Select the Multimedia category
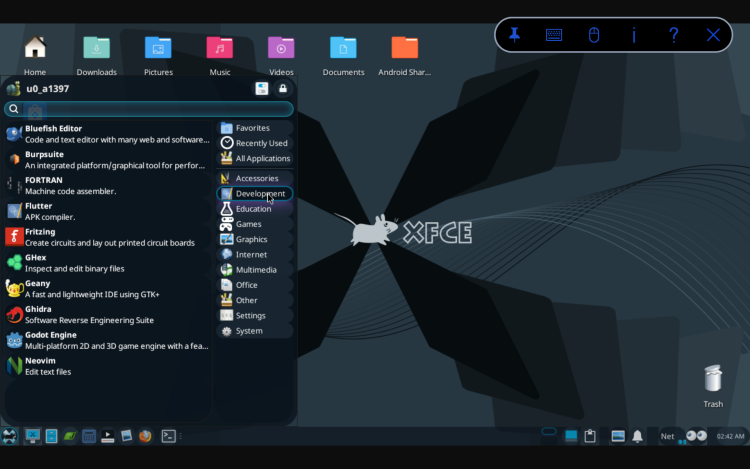 point(255,270)
